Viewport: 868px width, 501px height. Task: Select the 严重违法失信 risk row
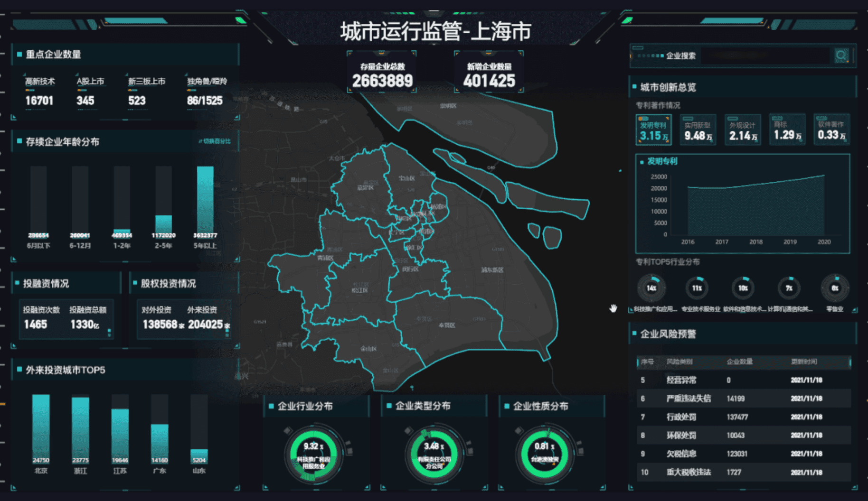(x=744, y=399)
